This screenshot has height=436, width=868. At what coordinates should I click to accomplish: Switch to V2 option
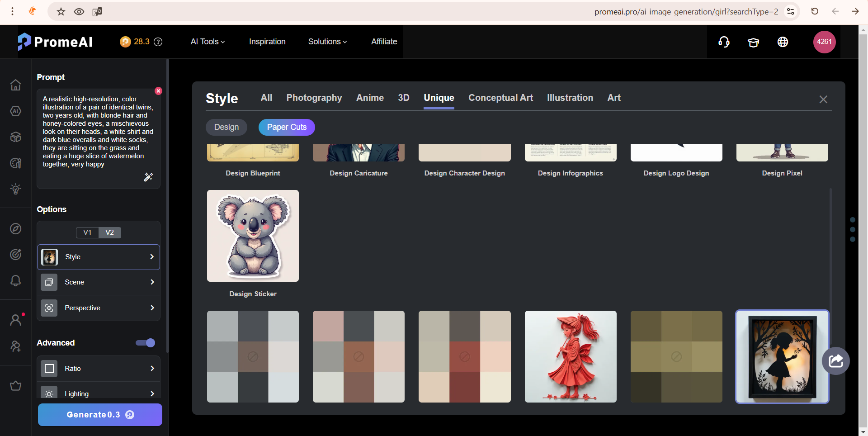coord(110,232)
